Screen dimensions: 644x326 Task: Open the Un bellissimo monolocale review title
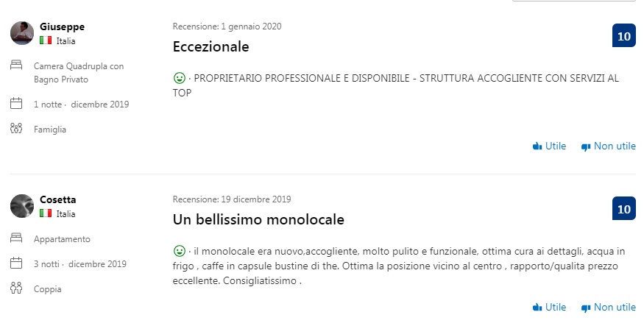pyautogui.click(x=258, y=219)
